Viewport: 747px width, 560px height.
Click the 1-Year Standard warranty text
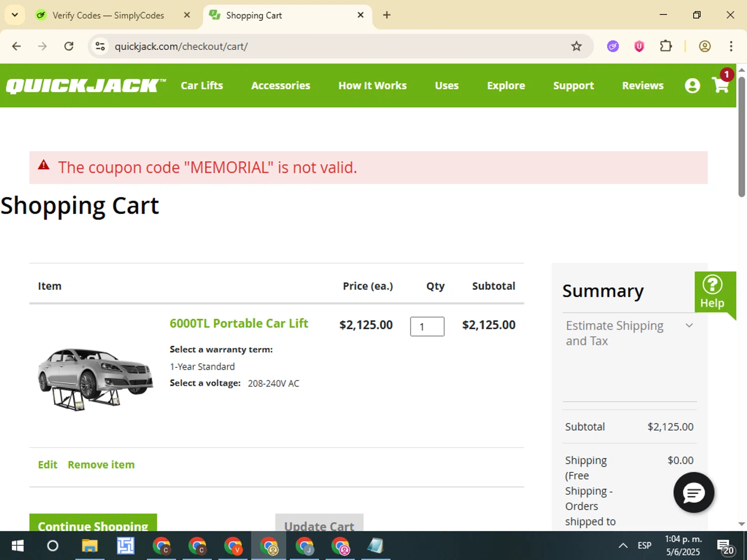(x=202, y=367)
